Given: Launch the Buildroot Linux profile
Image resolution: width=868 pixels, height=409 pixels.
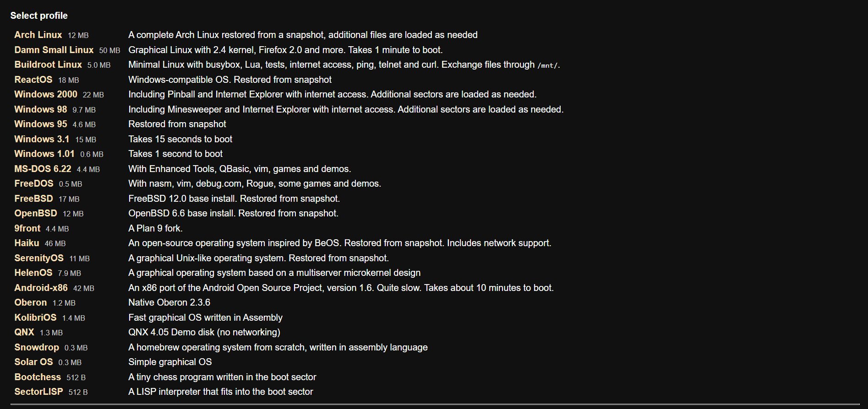Looking at the screenshot, I should coord(48,65).
